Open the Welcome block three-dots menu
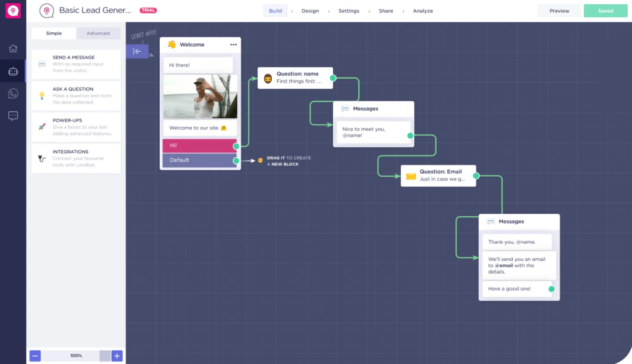 [233, 45]
